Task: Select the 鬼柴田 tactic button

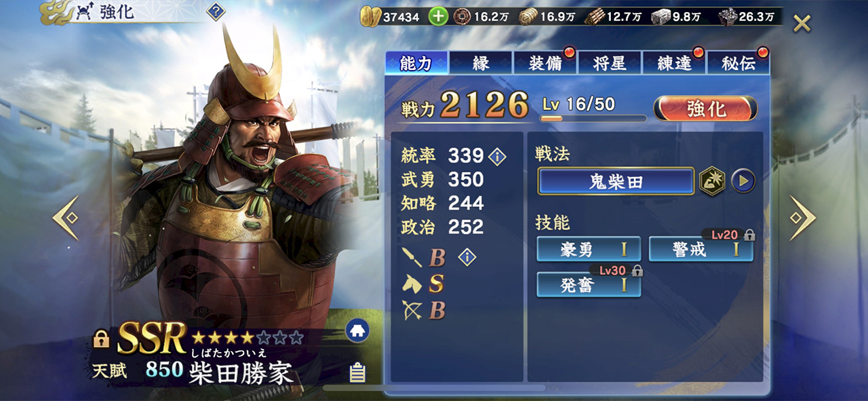Action: pos(616,181)
